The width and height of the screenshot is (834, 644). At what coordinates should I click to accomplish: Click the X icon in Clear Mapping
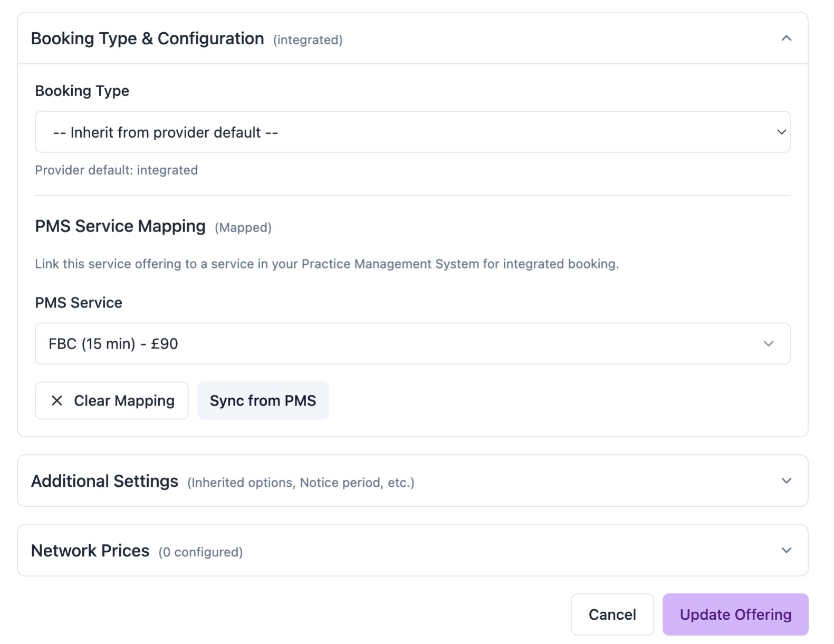coord(57,401)
